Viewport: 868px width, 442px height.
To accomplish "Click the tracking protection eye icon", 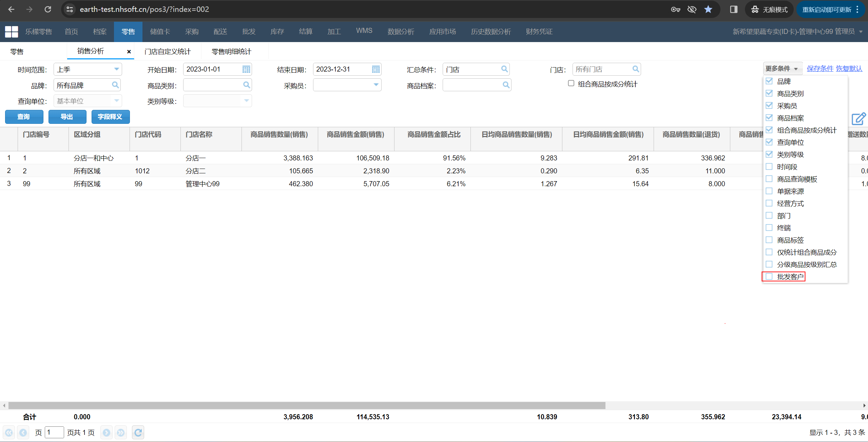I will click(x=692, y=9).
